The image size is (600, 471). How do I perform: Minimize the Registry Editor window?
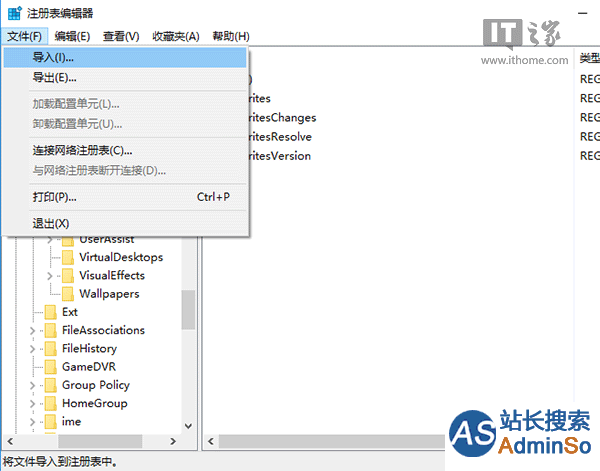(x=583, y=13)
